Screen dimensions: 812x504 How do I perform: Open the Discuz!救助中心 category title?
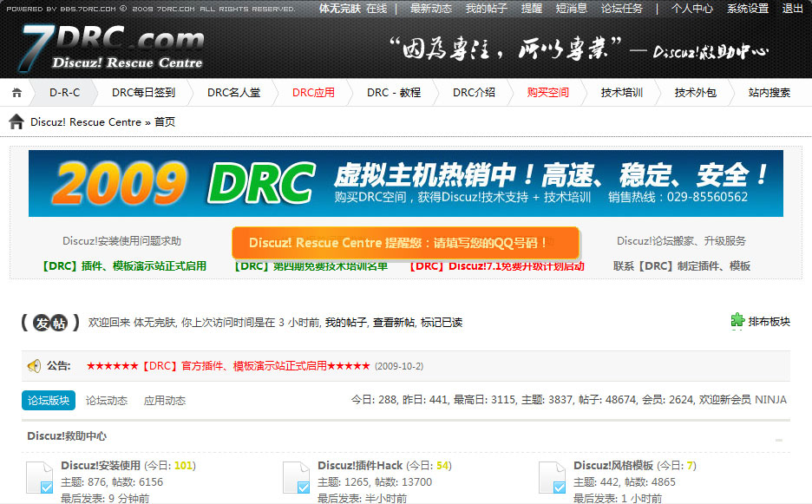(x=67, y=436)
